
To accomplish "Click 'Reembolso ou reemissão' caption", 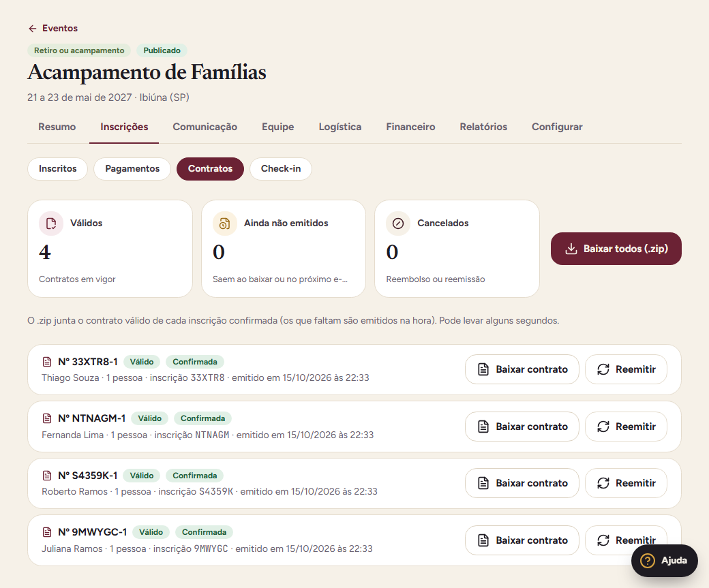I will [x=436, y=279].
